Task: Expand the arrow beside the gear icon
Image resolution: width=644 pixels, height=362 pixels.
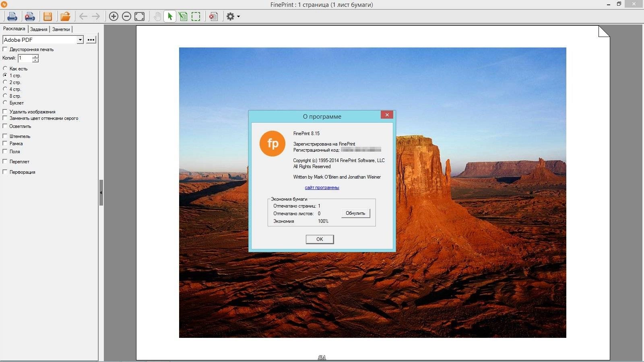Action: click(239, 17)
